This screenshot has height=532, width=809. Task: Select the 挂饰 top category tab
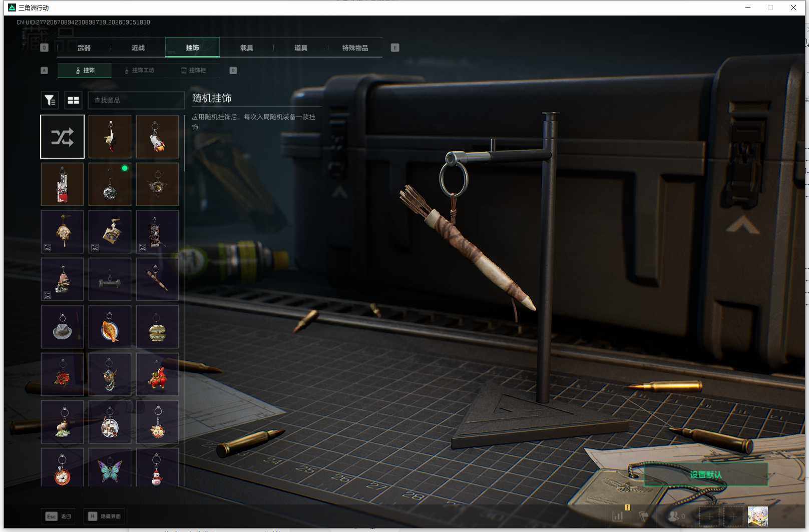[192, 48]
